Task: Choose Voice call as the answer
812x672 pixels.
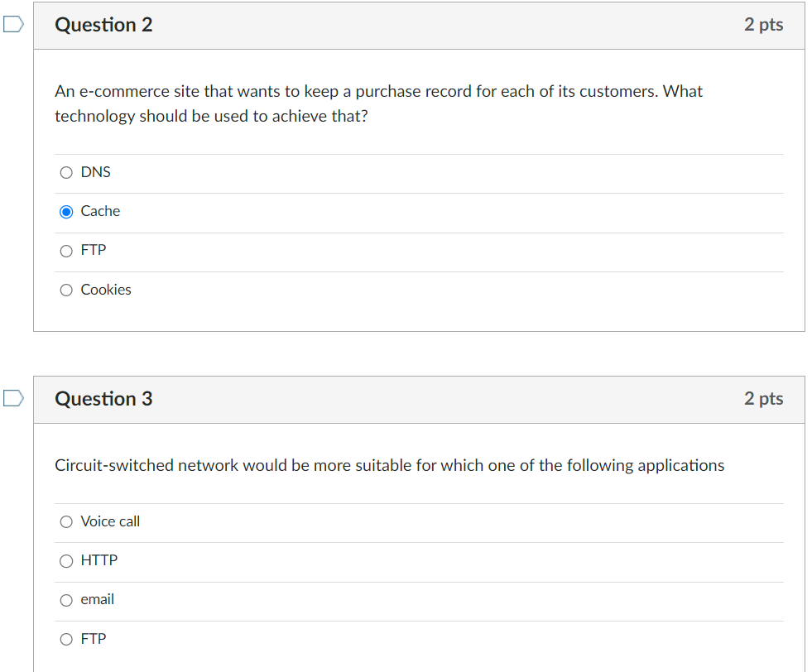Action: tap(66, 522)
